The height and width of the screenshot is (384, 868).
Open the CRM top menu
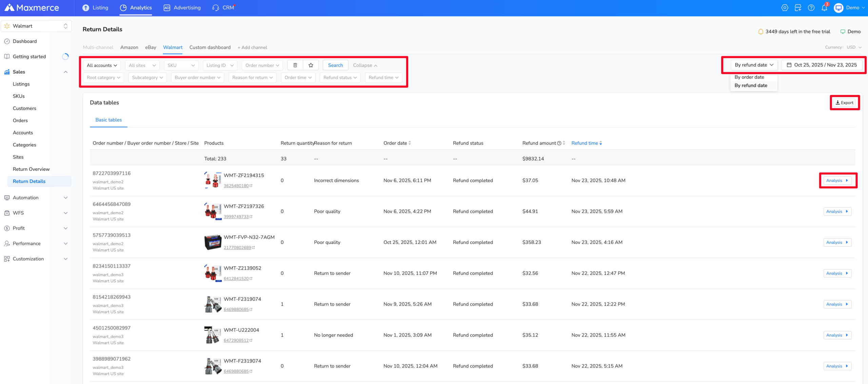(x=223, y=8)
